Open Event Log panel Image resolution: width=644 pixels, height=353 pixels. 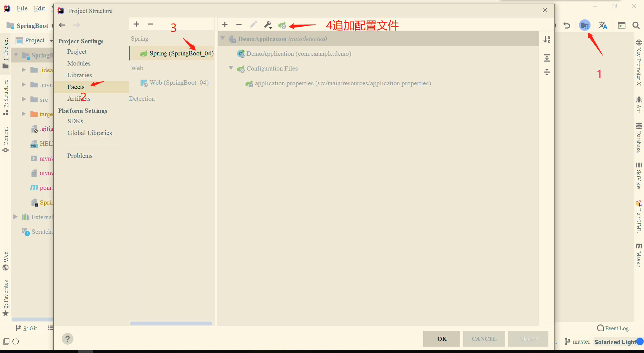(613, 328)
